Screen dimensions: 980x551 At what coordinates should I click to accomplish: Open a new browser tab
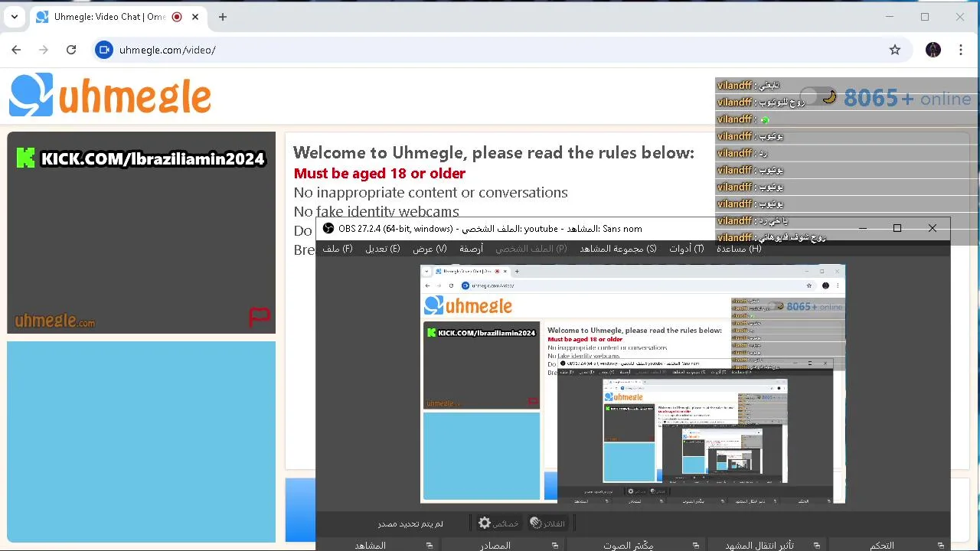point(223,17)
